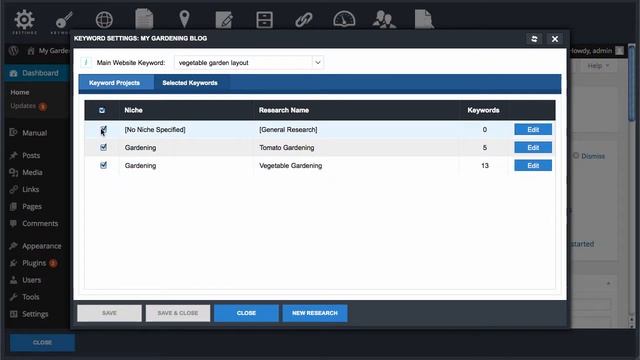This screenshot has height=360, width=640.
Task: Open Comments in WordPress sidebar
Action: point(40,223)
